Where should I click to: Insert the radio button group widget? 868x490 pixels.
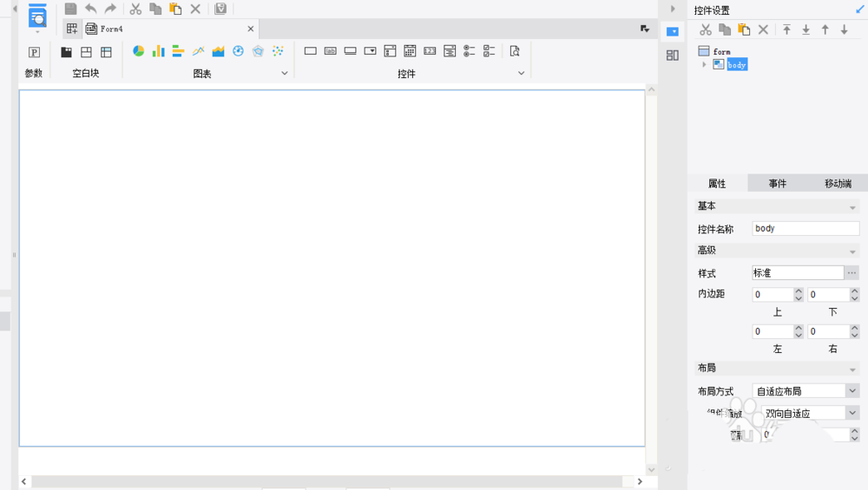(x=469, y=51)
